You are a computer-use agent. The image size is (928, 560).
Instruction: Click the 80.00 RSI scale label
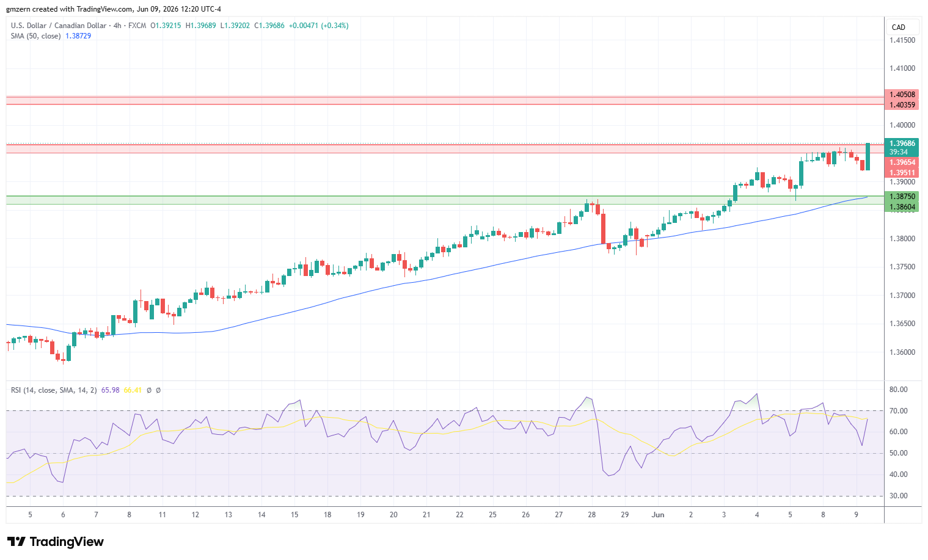click(899, 390)
